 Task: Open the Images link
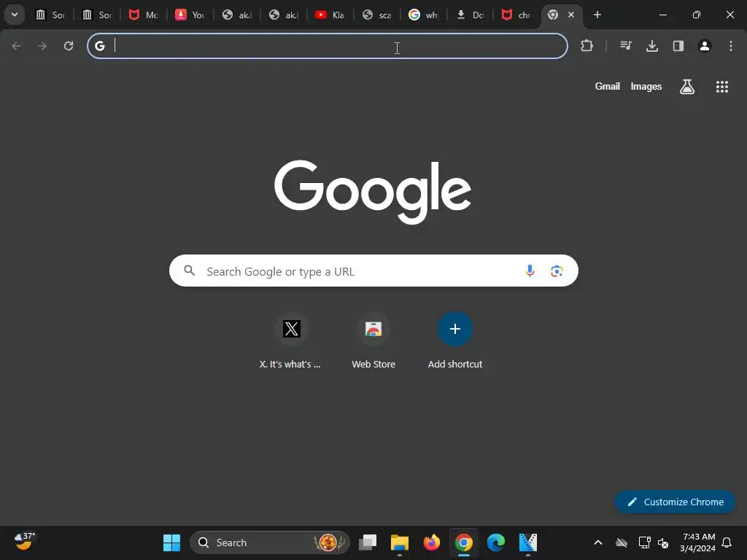(x=646, y=86)
